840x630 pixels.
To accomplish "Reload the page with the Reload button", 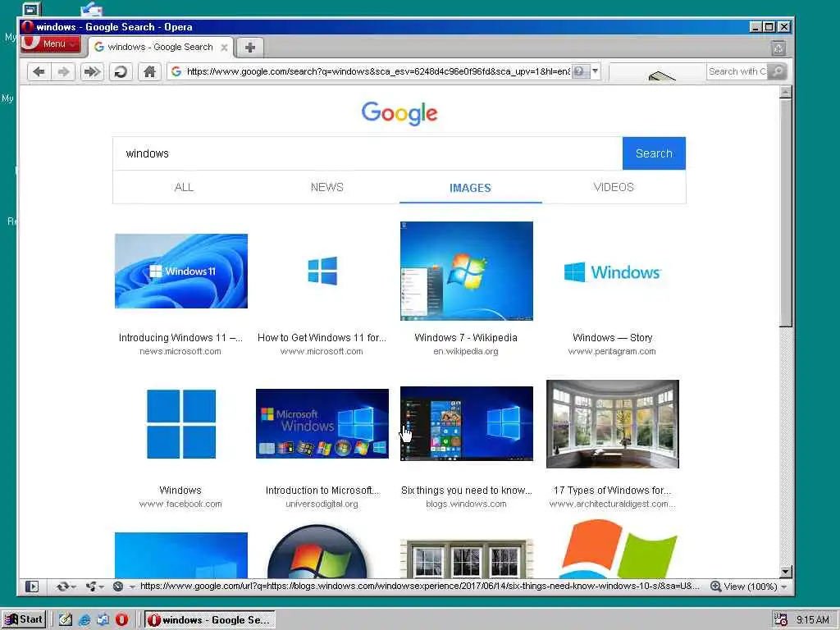I will pyautogui.click(x=121, y=71).
